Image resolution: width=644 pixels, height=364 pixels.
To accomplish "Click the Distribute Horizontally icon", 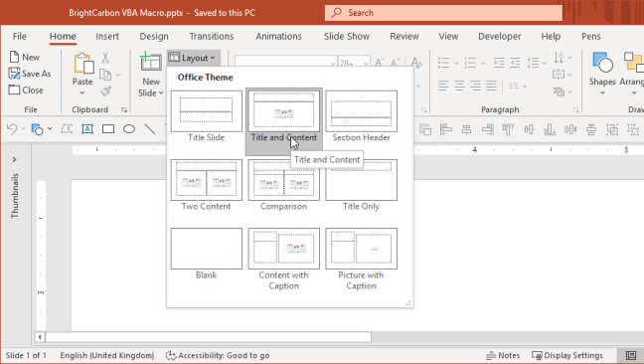I will tap(570, 130).
